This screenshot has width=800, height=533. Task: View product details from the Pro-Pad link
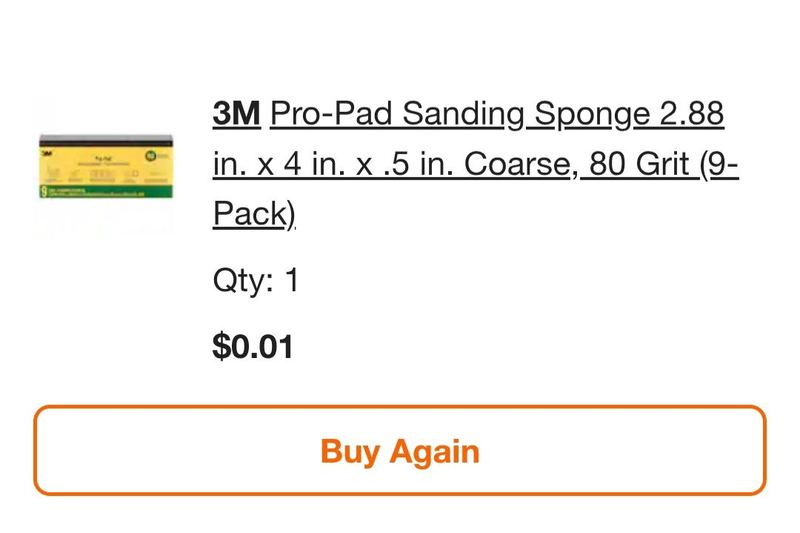pos(476,164)
